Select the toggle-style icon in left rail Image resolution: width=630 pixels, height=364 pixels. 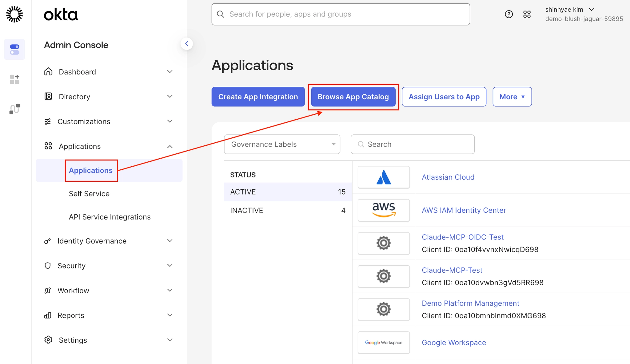click(x=14, y=49)
